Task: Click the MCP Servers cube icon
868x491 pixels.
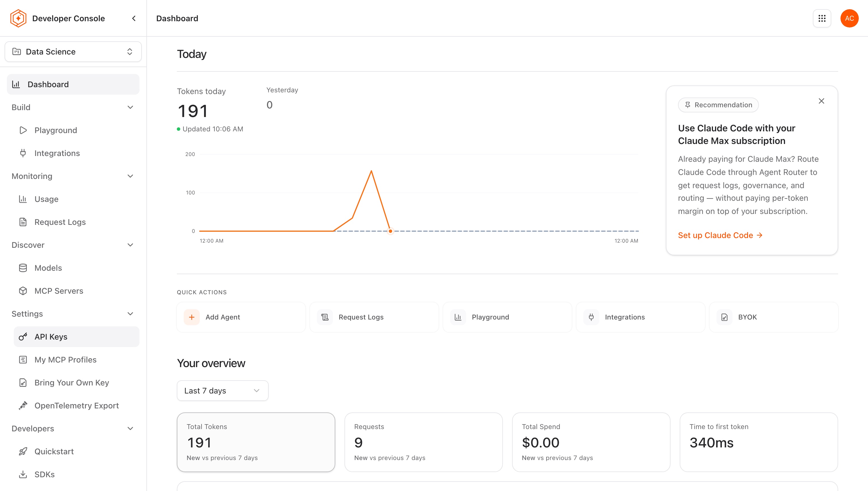Action: 23,291
